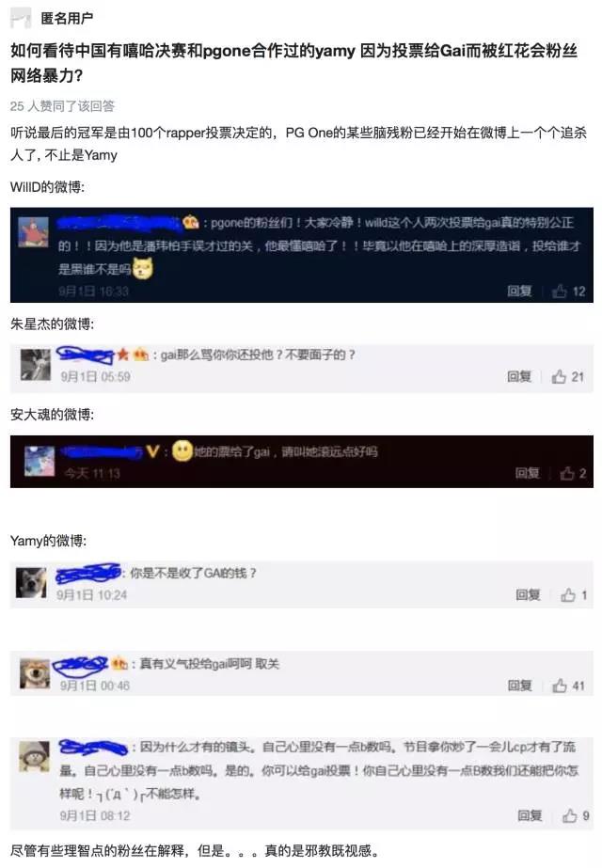Reply to the pgone fans comment at 16:33

click(519, 292)
